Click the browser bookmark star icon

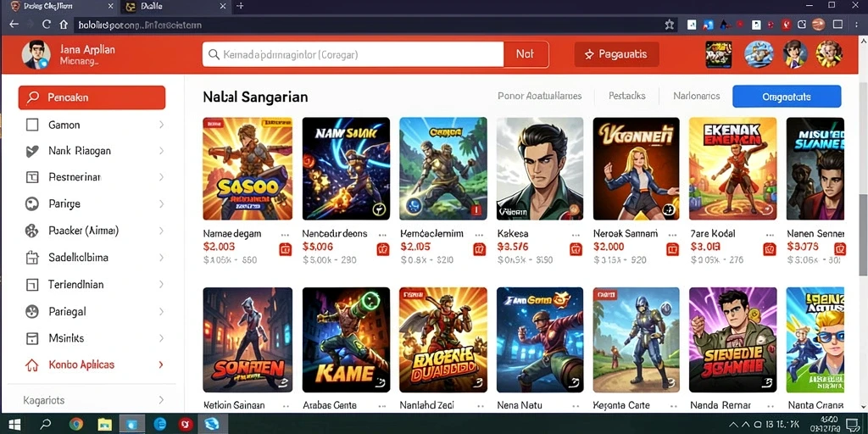pyautogui.click(x=670, y=25)
